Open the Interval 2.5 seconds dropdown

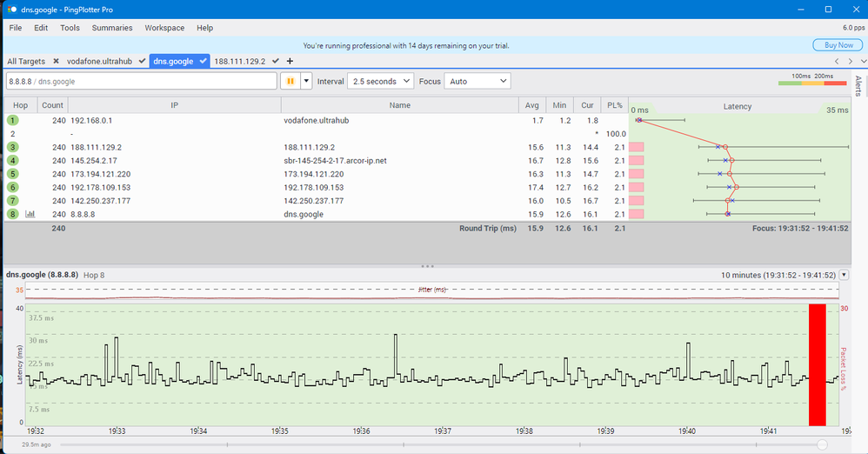pos(380,82)
